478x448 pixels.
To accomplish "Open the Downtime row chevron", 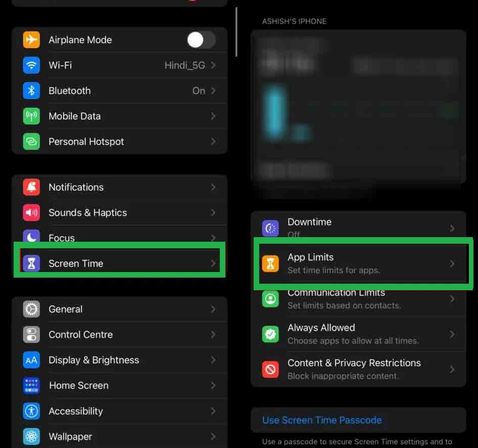I will (x=452, y=228).
